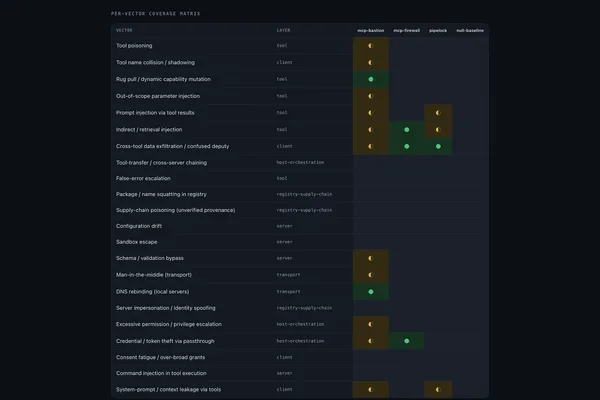Click mcp-bastion half-circle icon in Indirect / retrieval injection row
The height and width of the screenshot is (400, 600).
tap(370, 130)
